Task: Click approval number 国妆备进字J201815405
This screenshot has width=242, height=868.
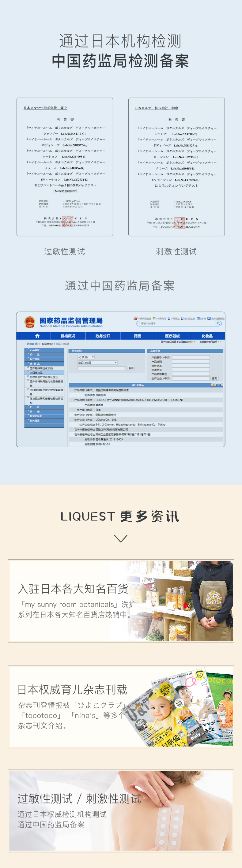Action: tap(109, 439)
